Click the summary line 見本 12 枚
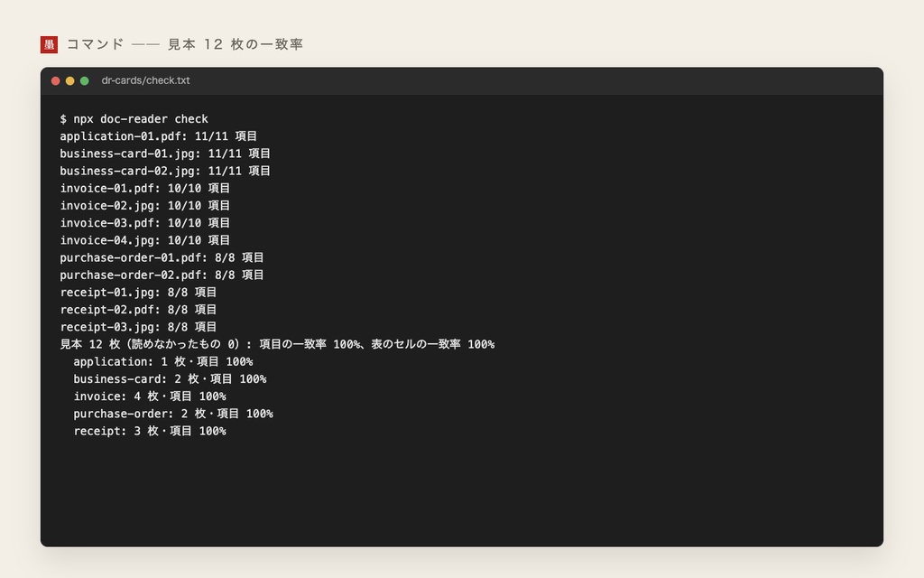This screenshot has width=924, height=578. (277, 344)
